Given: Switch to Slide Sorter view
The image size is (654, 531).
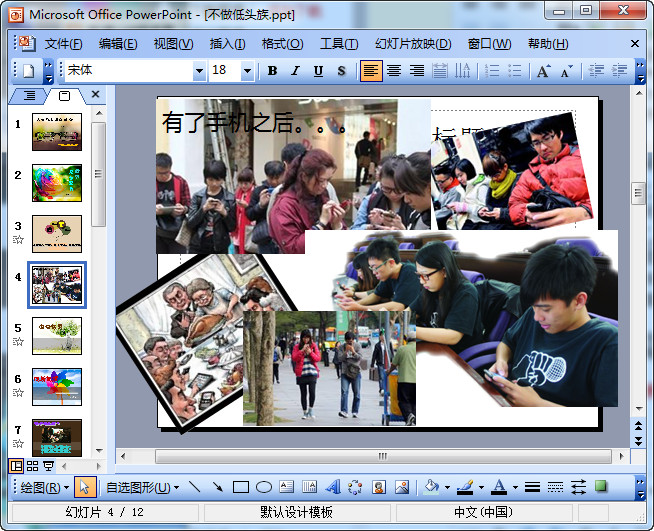Looking at the screenshot, I should (33, 466).
